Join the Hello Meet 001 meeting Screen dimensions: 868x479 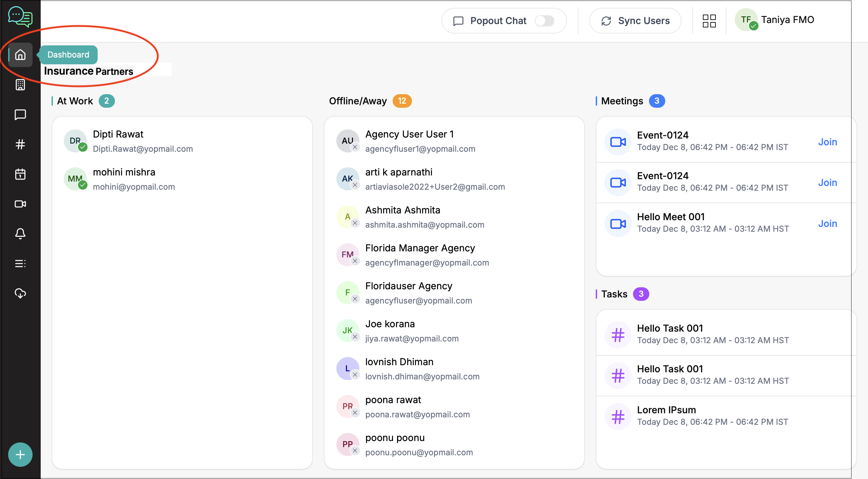(x=827, y=223)
